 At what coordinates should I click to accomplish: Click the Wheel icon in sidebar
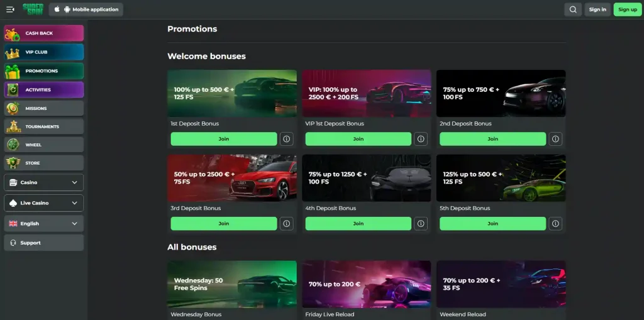pos(13,145)
